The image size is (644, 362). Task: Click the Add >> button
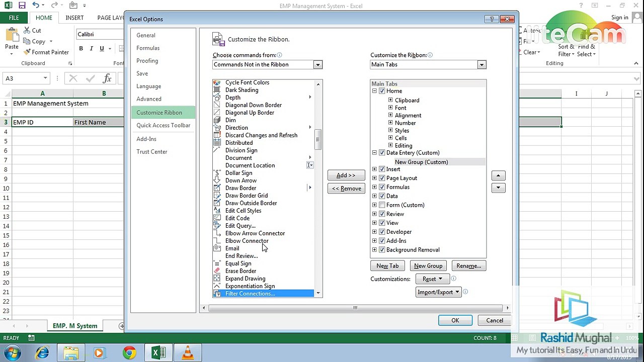[x=346, y=175]
